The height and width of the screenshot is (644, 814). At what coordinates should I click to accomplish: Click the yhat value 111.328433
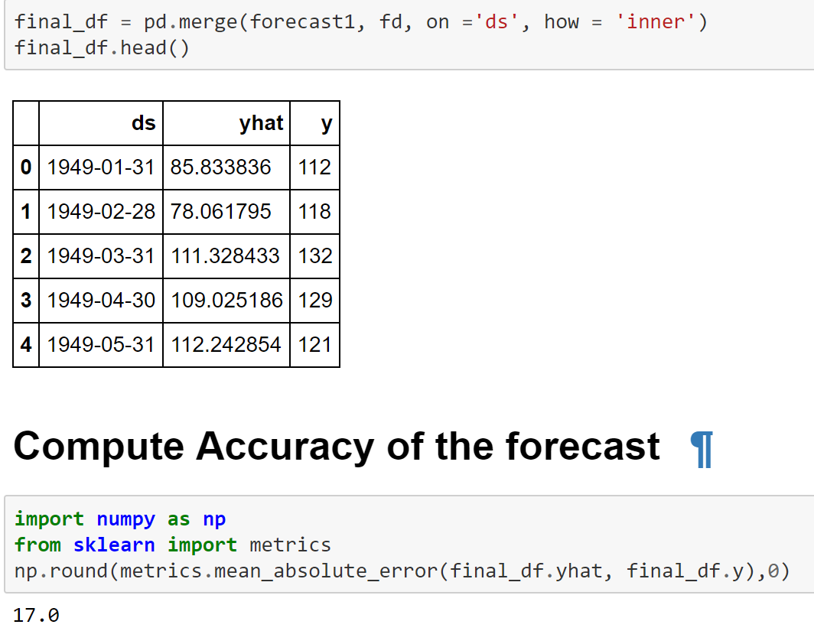tap(226, 255)
